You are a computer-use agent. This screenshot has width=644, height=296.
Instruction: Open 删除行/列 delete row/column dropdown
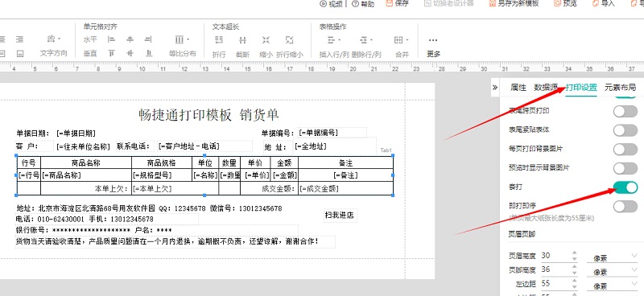pyautogui.click(x=366, y=40)
